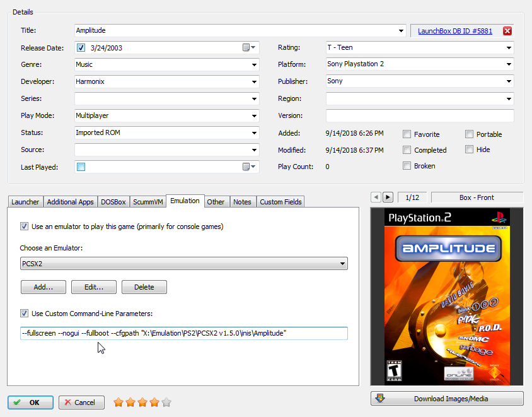
Task: Set rating to three stars
Action: click(x=142, y=402)
